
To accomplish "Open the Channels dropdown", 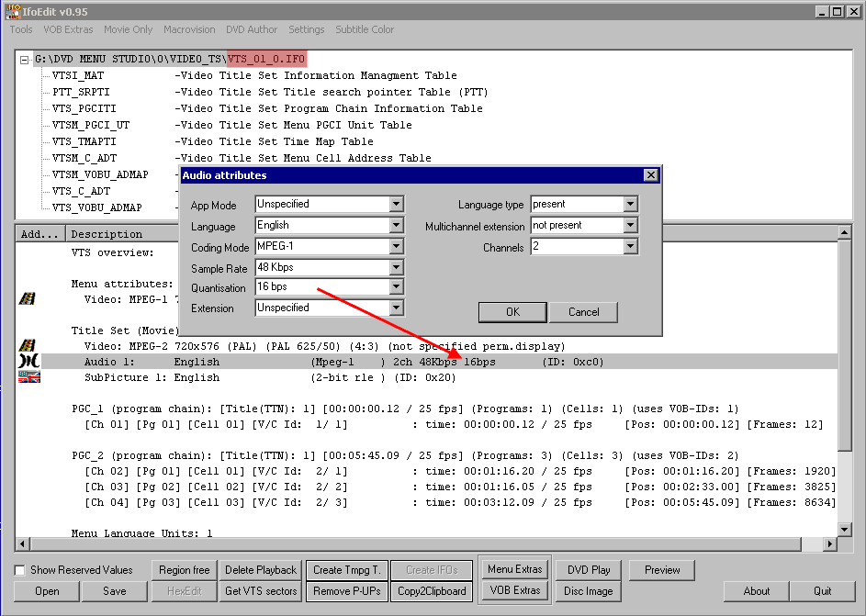I will 630,246.
